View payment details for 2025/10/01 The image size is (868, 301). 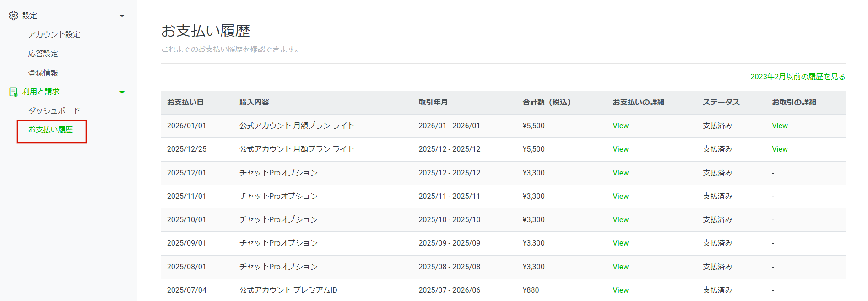[x=620, y=220]
